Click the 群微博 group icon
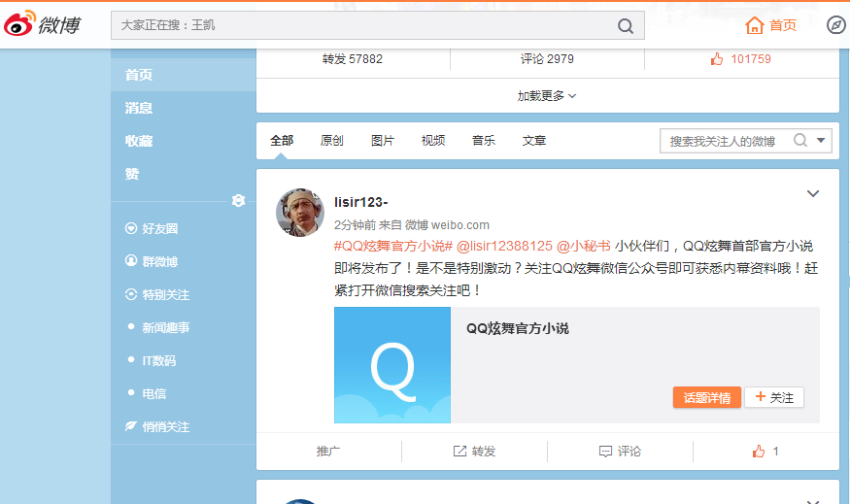Image resolution: width=850 pixels, height=504 pixels. (x=130, y=260)
